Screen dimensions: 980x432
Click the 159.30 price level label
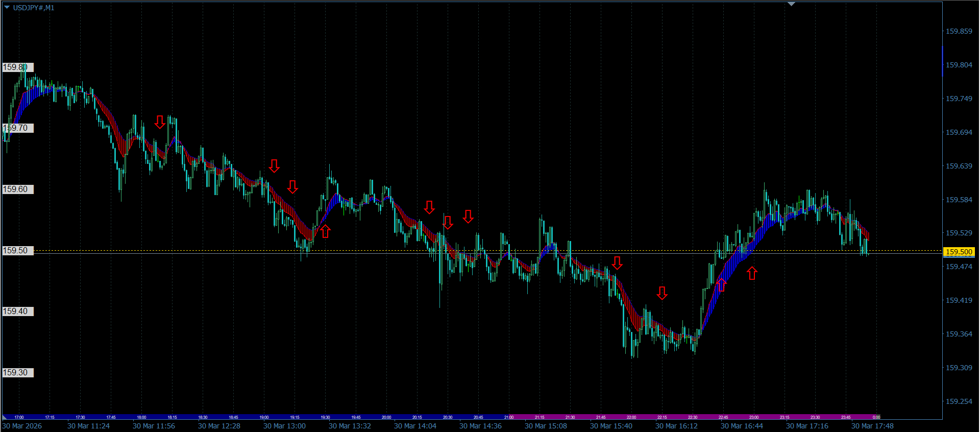17,373
